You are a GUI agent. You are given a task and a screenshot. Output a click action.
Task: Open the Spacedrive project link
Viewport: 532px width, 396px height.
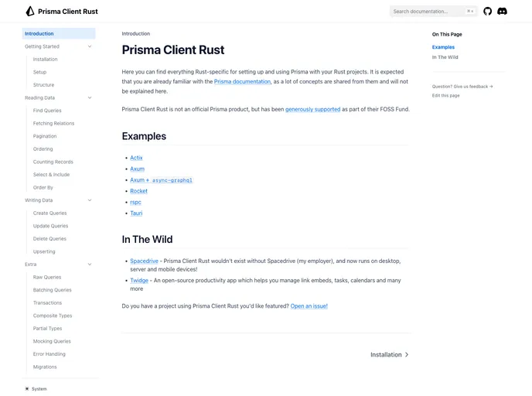[144, 261]
